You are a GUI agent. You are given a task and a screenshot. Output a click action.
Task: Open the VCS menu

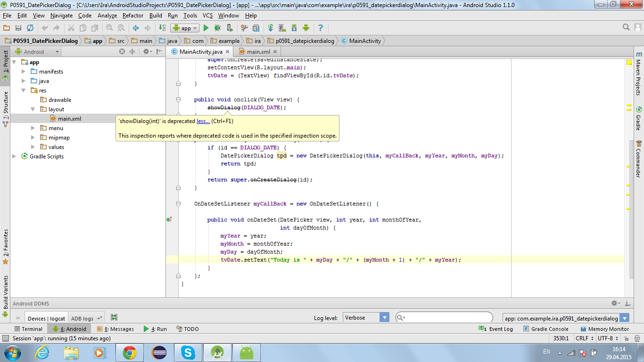208,16
